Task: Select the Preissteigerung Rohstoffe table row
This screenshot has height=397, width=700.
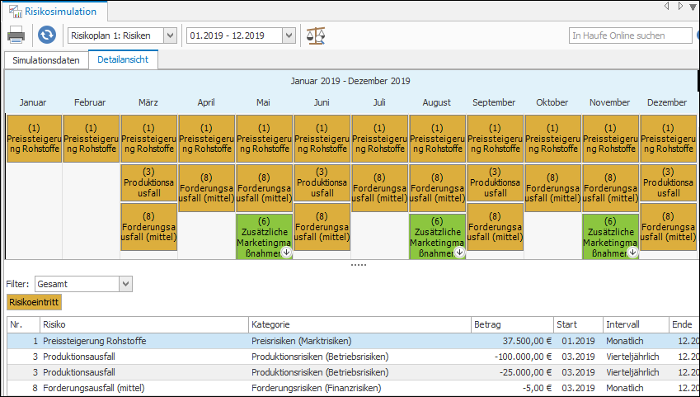Action: tap(353, 341)
